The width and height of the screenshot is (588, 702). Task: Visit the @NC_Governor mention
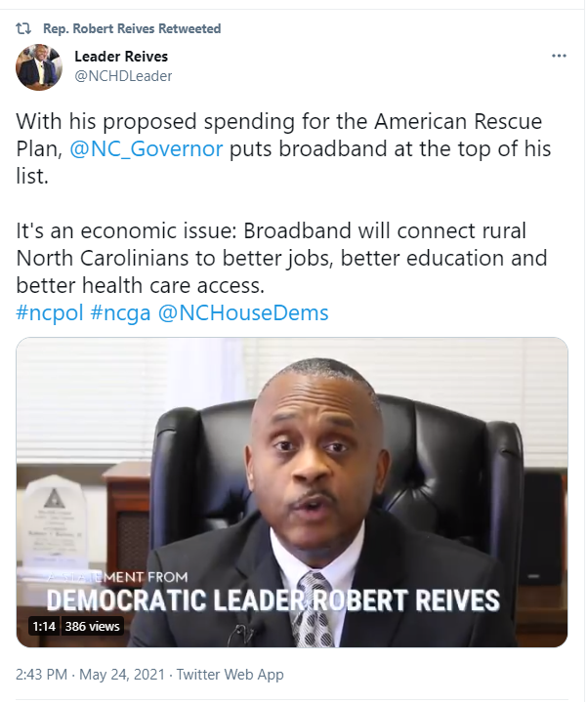point(146,149)
